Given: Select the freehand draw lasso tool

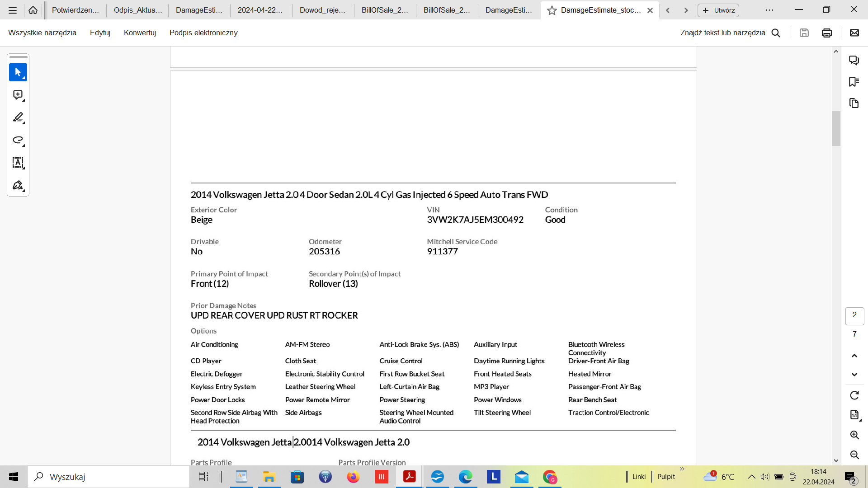Looking at the screenshot, I should pyautogui.click(x=18, y=140).
